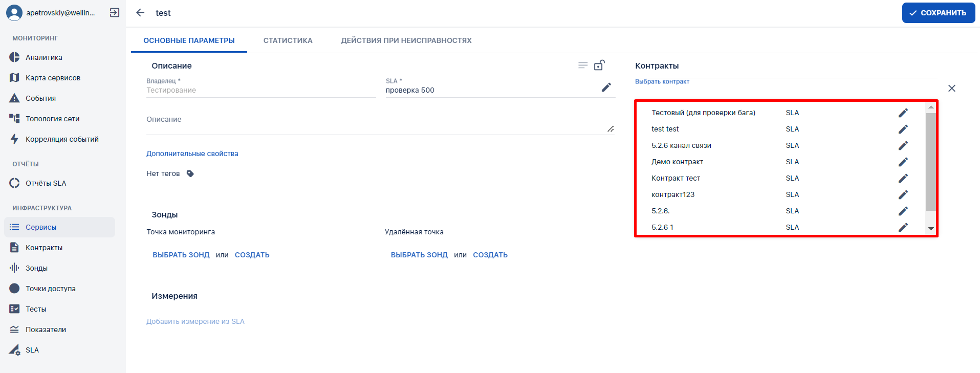Click Создать under Удалённая точка
The image size is (980, 373).
point(490,255)
